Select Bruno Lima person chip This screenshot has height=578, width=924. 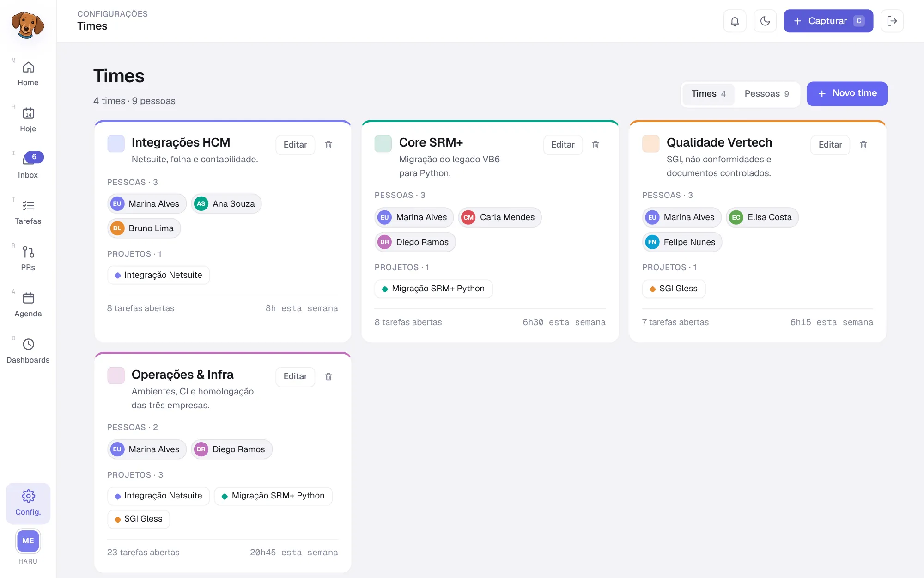(x=144, y=228)
